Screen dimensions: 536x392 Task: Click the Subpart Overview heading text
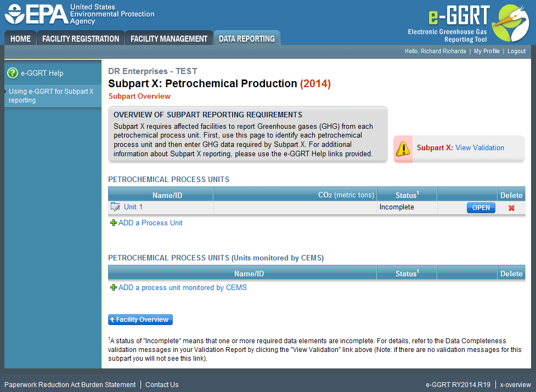click(139, 96)
